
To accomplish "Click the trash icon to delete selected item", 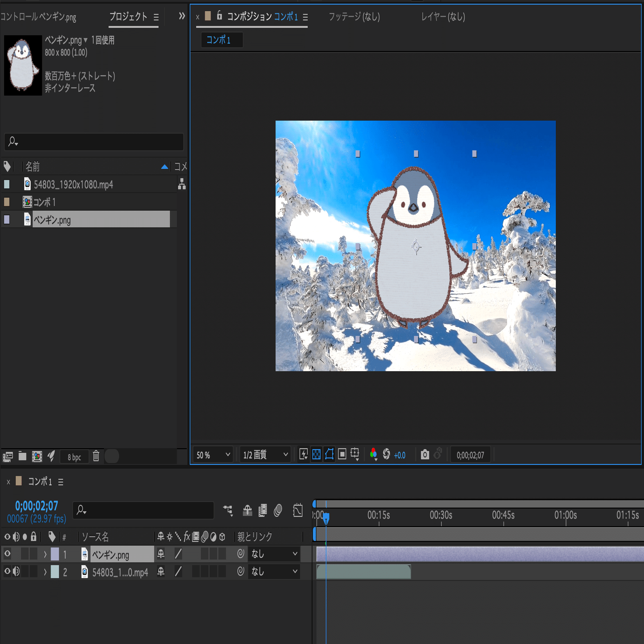I will point(96,457).
